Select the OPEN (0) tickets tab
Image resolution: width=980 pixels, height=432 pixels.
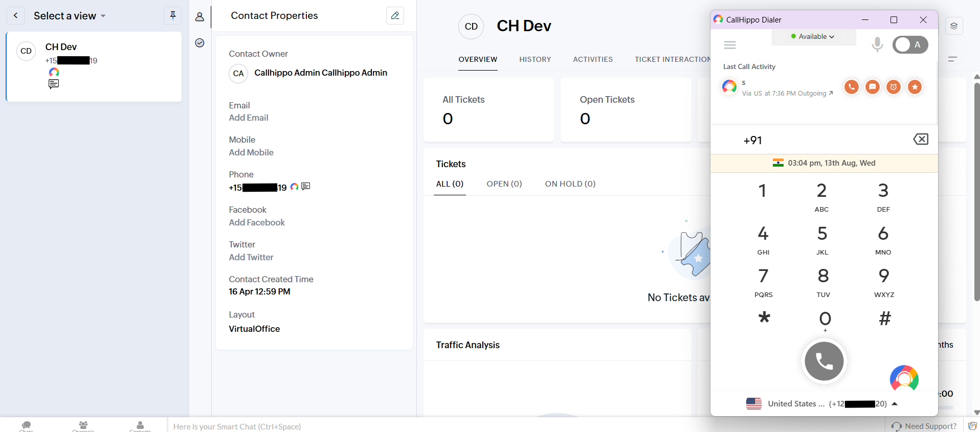point(504,184)
